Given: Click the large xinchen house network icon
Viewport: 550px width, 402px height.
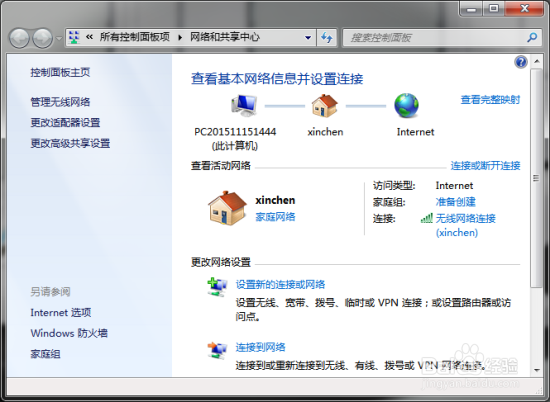Looking at the screenshot, I should (227, 208).
